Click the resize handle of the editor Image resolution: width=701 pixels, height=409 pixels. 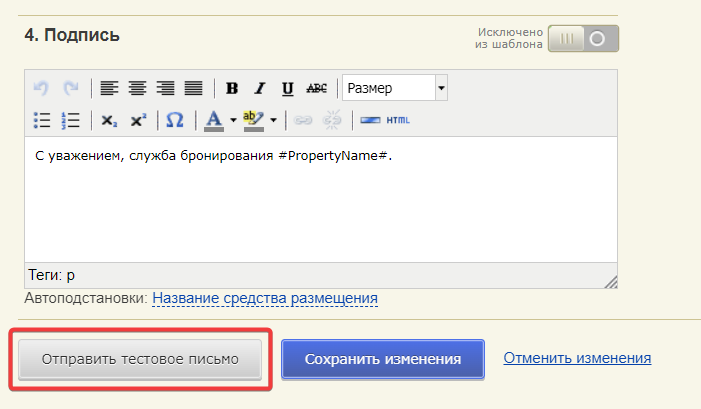611,282
